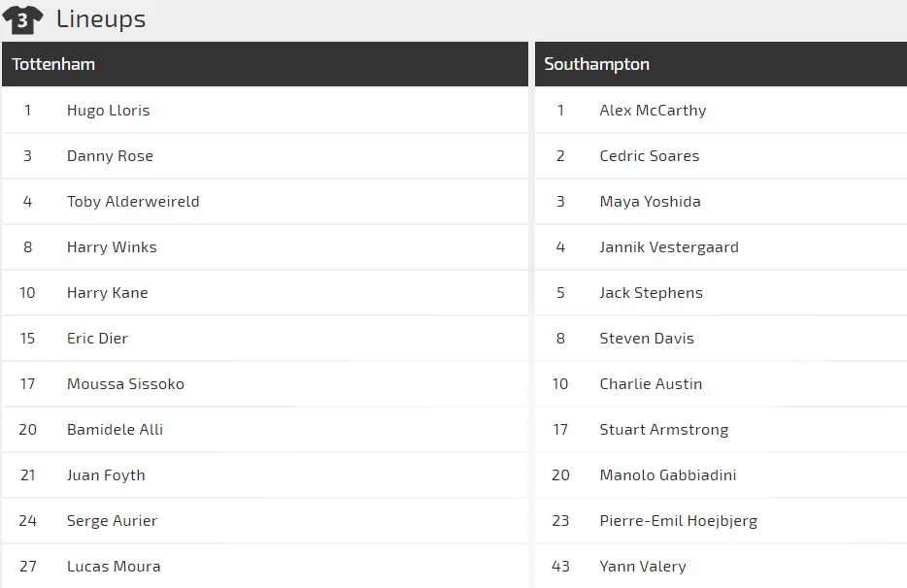Screen dimensions: 907x588
Task: Open Pierre-Emil Hoejbjerg's details
Action: [678, 520]
